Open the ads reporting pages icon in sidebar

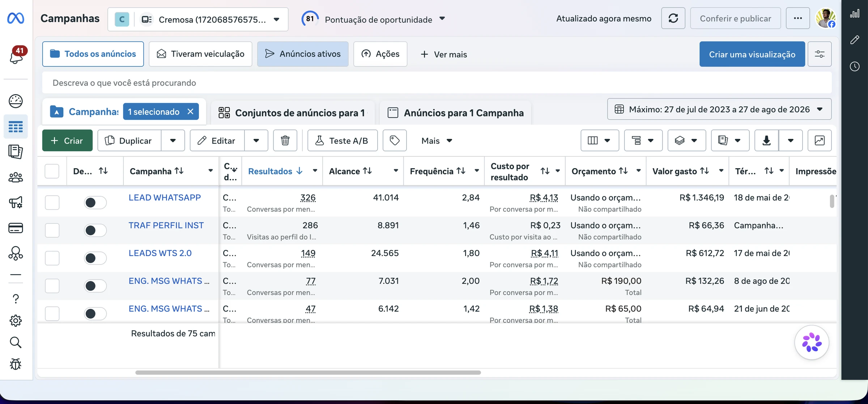(16, 152)
